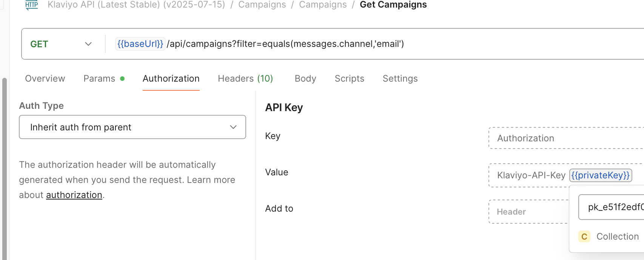
Task: Click the Collection scope badge icon
Action: tap(584, 237)
